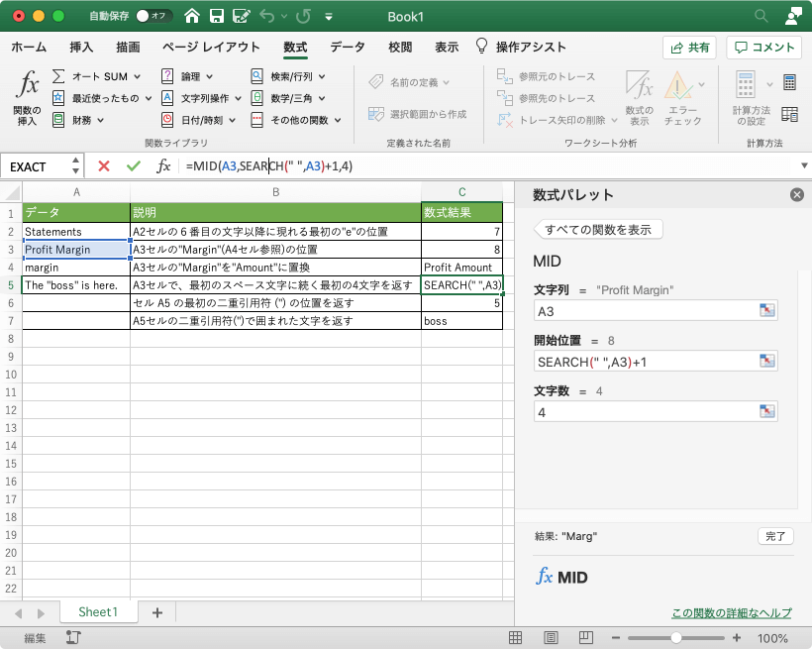
Task: Click the zoom slider handle
Action: coord(675,637)
